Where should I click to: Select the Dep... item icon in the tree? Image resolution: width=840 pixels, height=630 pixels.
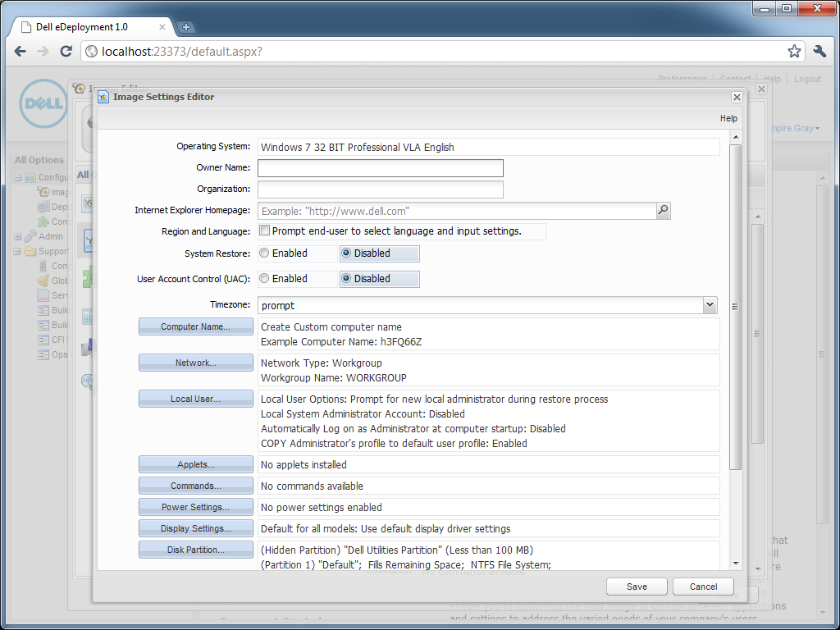point(43,207)
